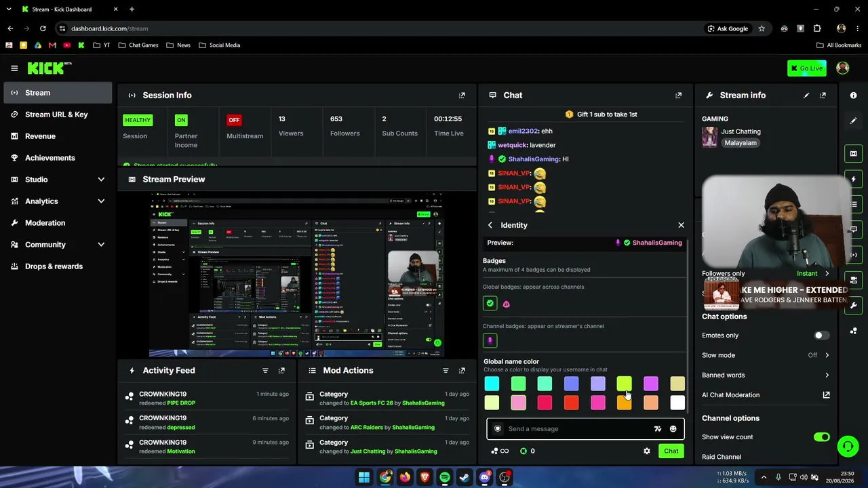Reload the Kick dashboard page
868x488 pixels.
[x=43, y=28]
